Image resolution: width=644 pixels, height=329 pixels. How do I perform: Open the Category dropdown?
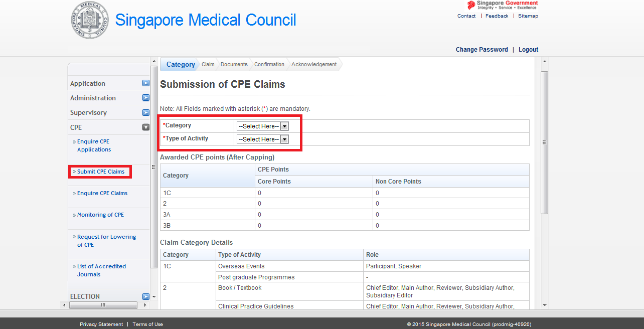tap(262, 126)
